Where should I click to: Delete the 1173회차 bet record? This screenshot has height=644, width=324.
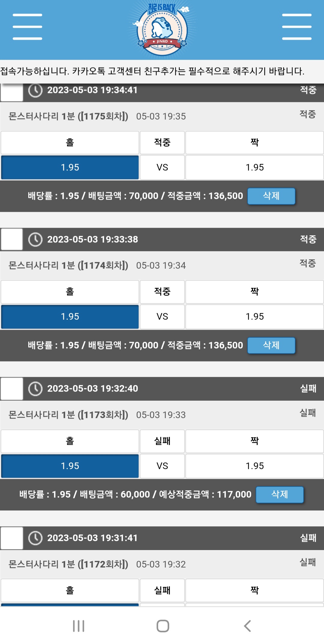coord(280,495)
